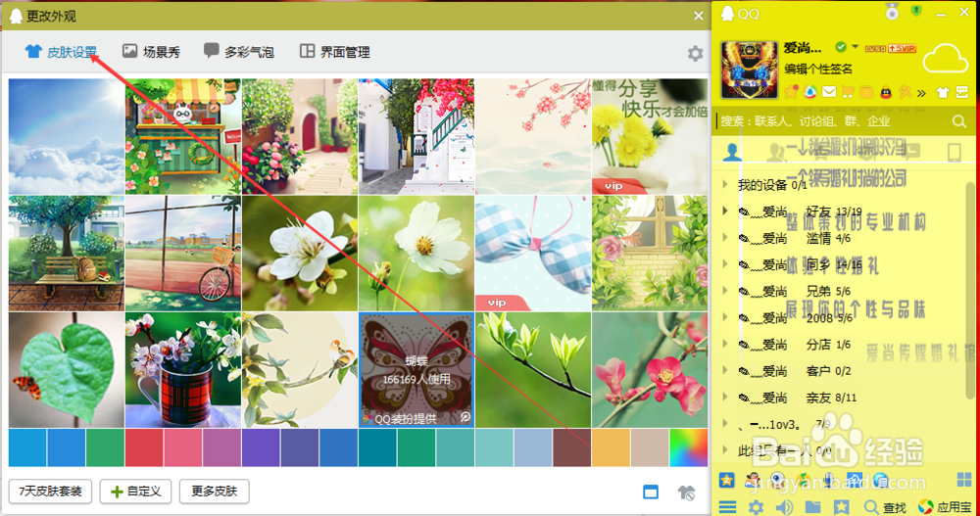
Task: Click the green online status check icon
Action: click(841, 47)
